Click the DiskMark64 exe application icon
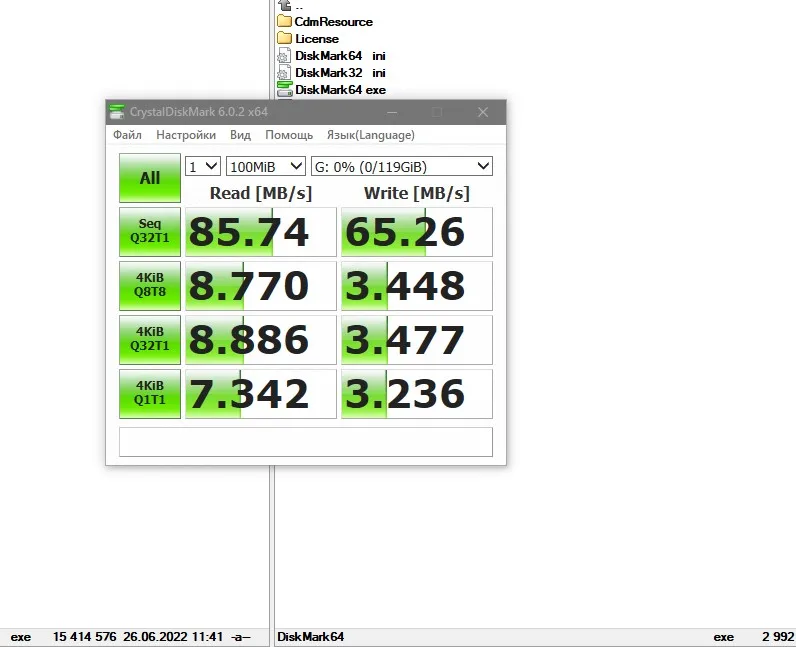 [x=285, y=89]
